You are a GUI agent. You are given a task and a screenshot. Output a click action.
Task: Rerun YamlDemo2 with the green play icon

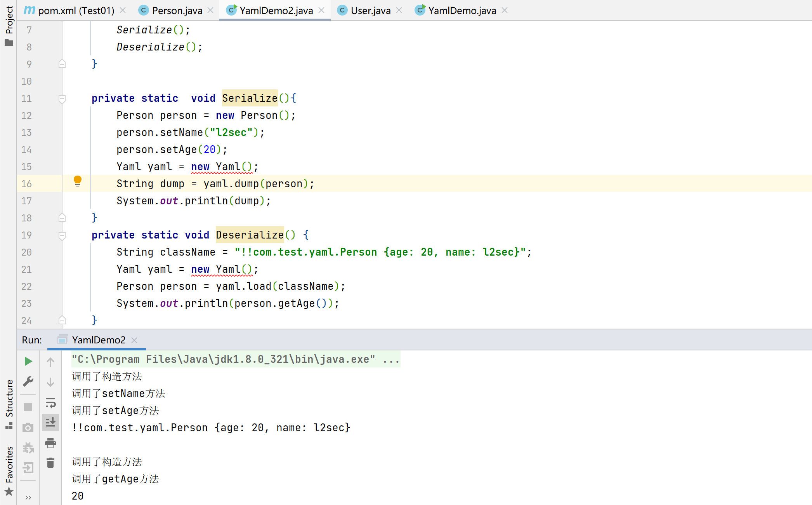[x=28, y=361]
